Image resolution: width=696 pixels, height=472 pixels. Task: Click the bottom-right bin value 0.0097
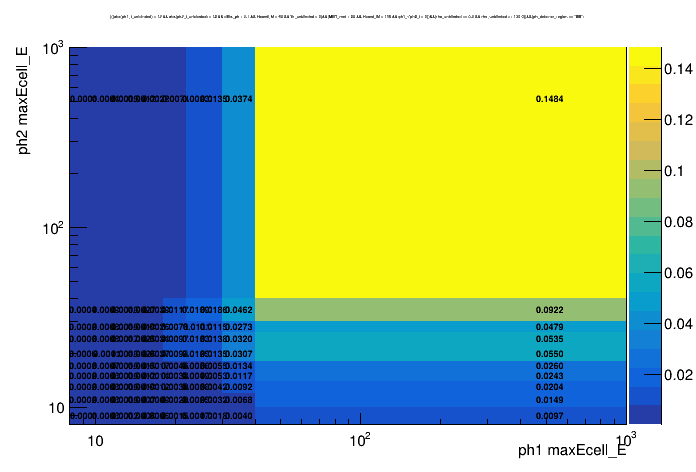click(549, 416)
